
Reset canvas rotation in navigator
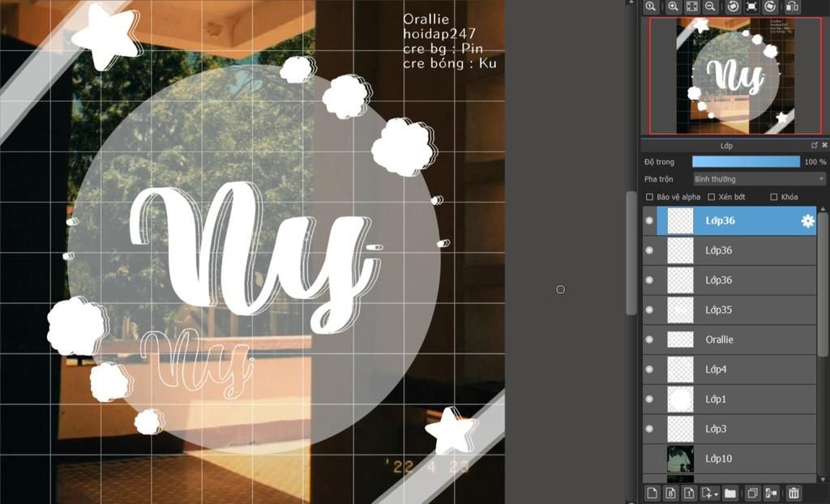point(751,6)
